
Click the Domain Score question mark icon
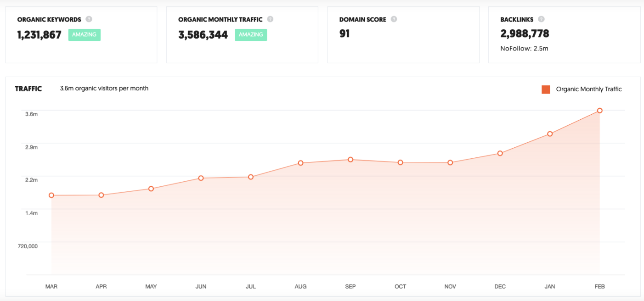pyautogui.click(x=394, y=19)
